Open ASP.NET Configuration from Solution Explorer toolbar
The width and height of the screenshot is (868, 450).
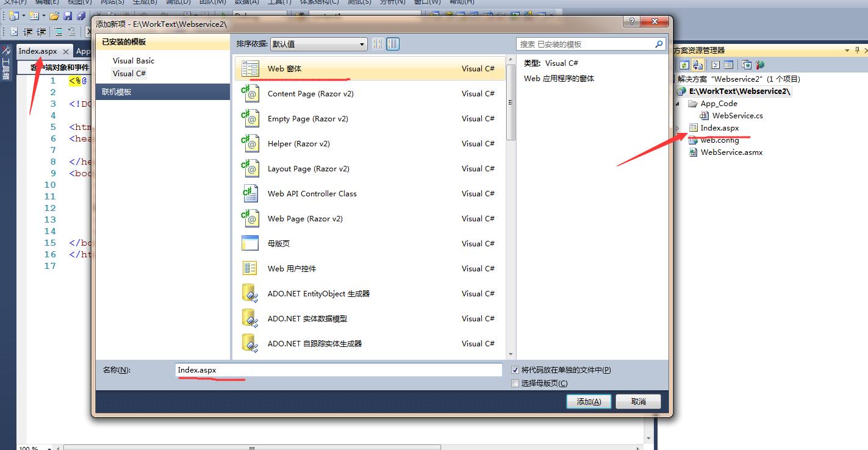pos(760,65)
